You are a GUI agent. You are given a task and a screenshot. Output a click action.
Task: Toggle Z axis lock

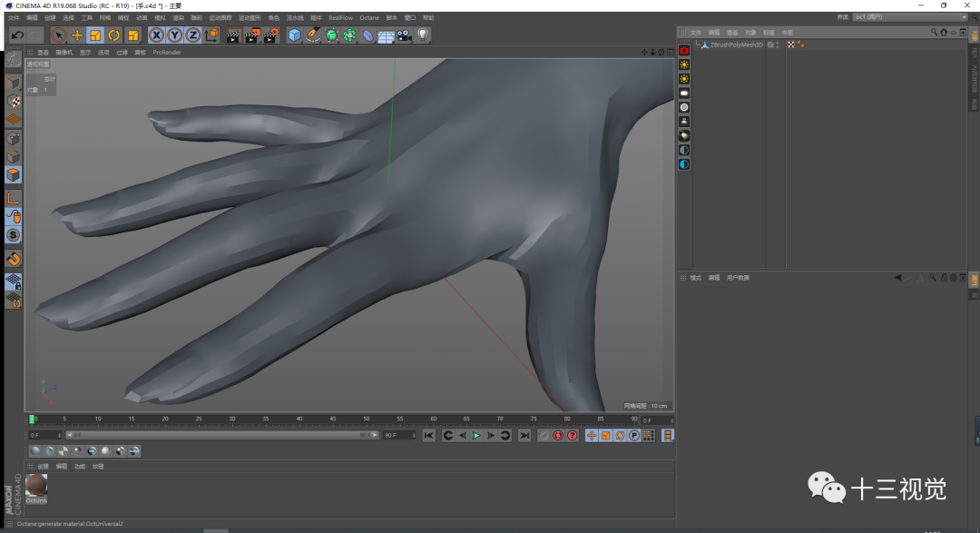(193, 35)
